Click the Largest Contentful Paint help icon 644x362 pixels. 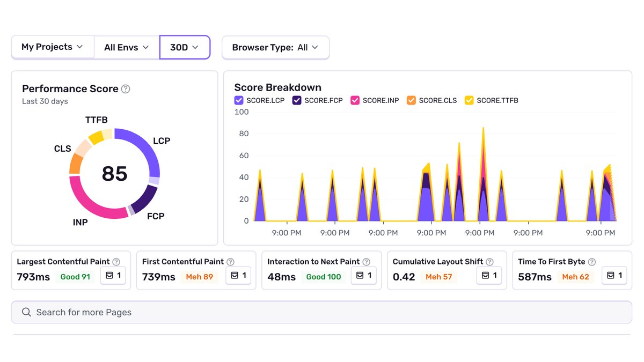coord(116,262)
